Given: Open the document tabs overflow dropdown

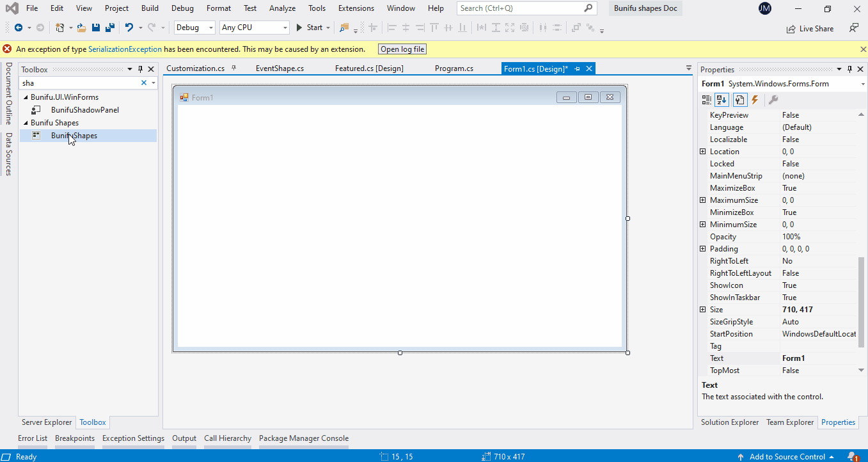Looking at the screenshot, I should [x=689, y=68].
